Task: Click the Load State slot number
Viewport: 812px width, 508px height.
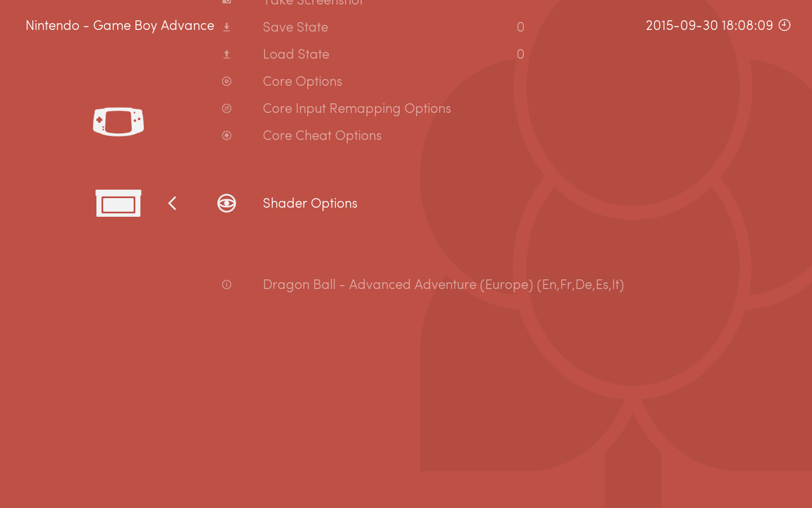Action: (520, 54)
